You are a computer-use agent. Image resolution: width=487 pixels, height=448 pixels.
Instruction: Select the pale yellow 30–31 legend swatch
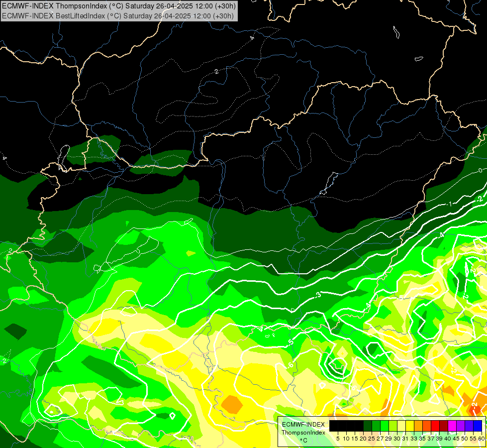click(x=401, y=426)
